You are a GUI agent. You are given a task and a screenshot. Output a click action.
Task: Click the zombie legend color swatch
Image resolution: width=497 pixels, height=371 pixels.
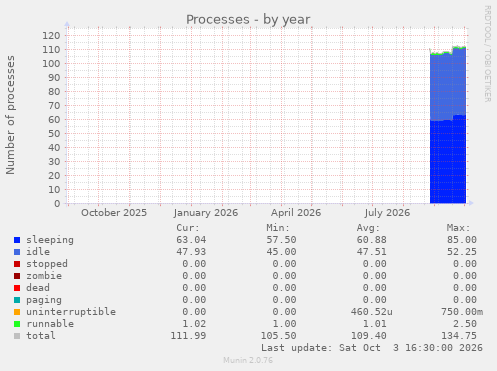[x=17, y=276]
